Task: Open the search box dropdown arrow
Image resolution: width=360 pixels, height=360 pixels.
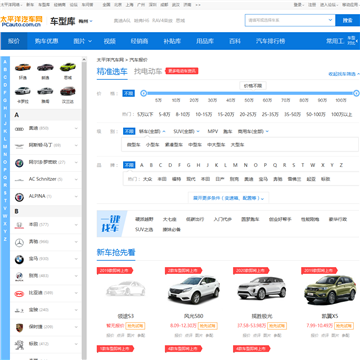Action: tap(330, 20)
